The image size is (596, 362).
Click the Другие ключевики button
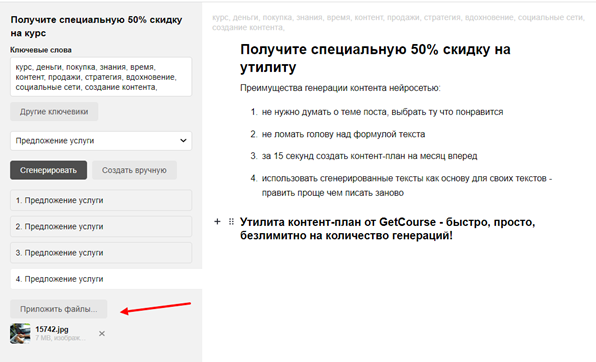[x=54, y=111]
